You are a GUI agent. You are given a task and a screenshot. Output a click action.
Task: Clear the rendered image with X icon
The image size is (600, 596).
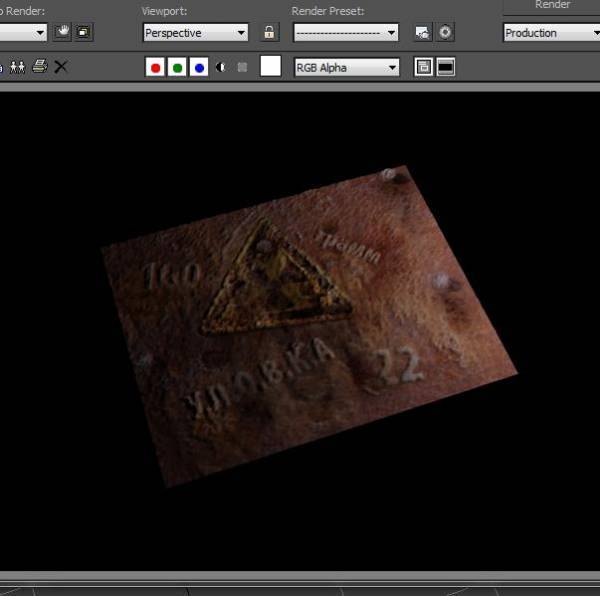[61, 67]
